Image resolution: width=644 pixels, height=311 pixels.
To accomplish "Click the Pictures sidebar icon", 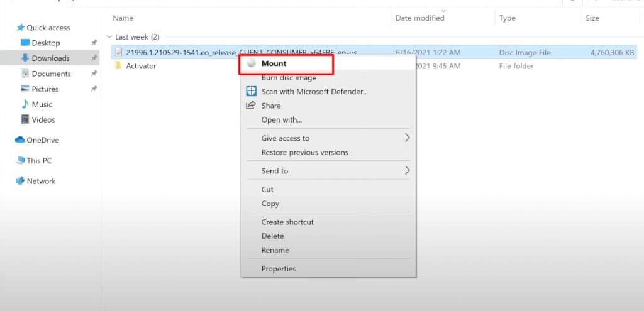I will pyautogui.click(x=25, y=89).
